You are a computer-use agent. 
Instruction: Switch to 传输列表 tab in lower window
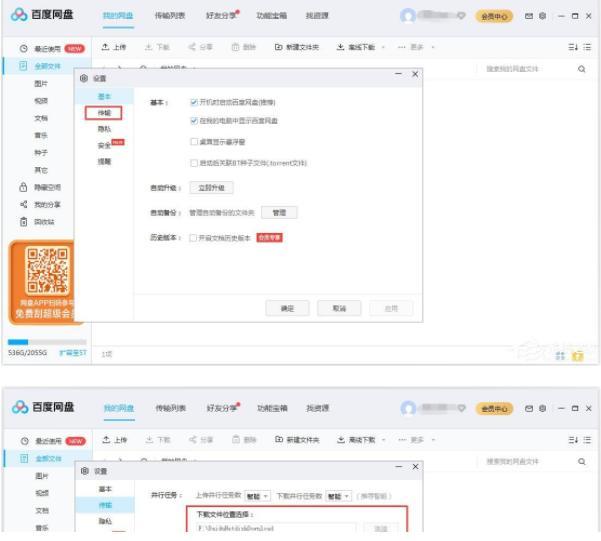[x=171, y=408]
